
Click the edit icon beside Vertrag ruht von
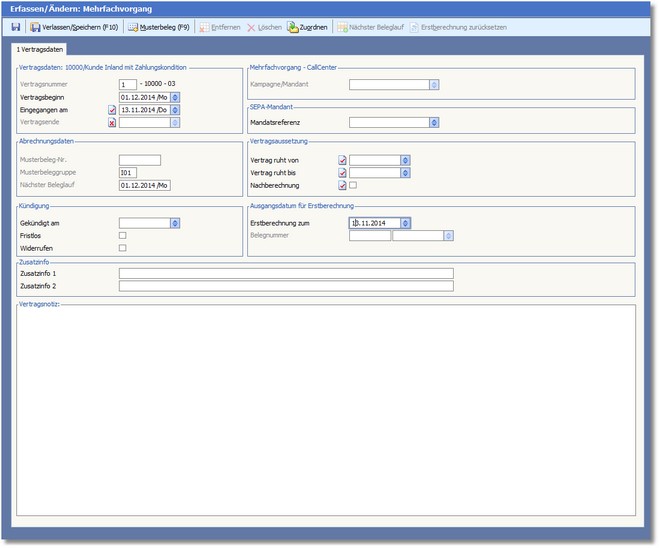tap(342, 159)
